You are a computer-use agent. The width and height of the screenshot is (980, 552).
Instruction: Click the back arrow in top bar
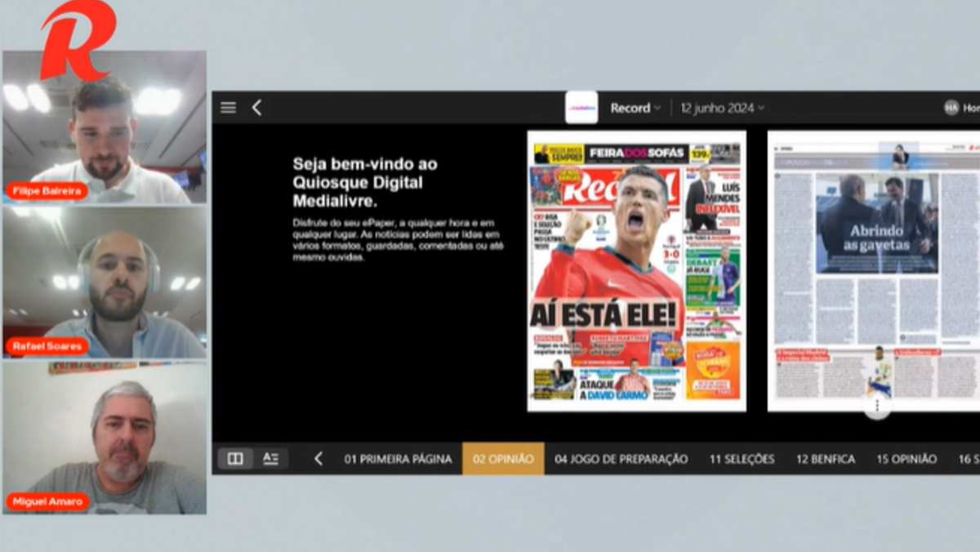[x=256, y=108]
